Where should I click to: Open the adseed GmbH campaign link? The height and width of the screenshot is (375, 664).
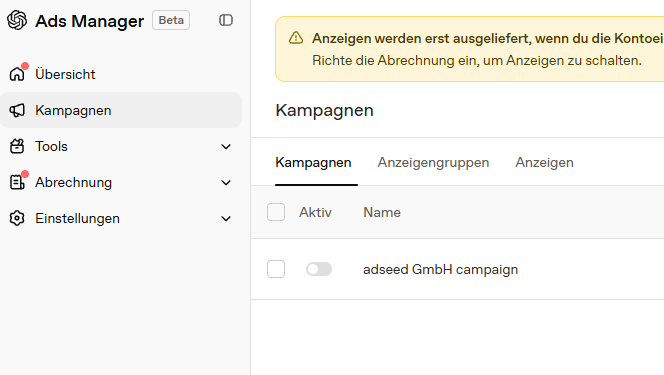coord(440,269)
